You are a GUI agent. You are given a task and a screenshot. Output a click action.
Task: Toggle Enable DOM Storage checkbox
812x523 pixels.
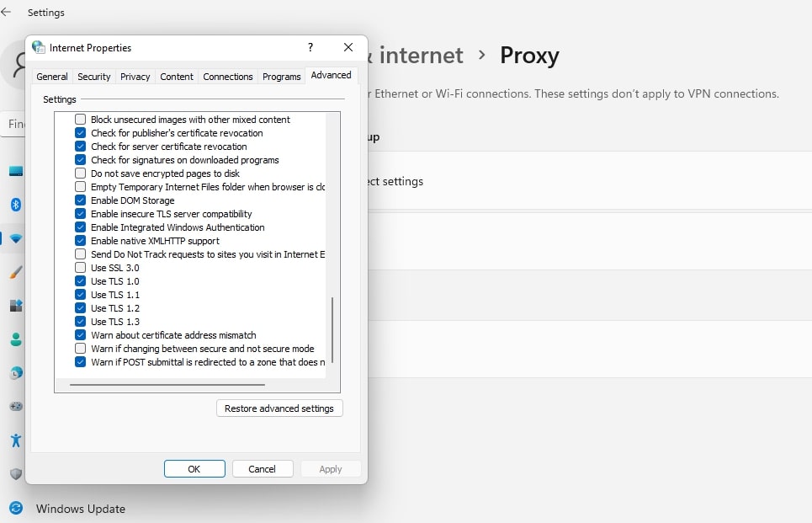coord(81,200)
